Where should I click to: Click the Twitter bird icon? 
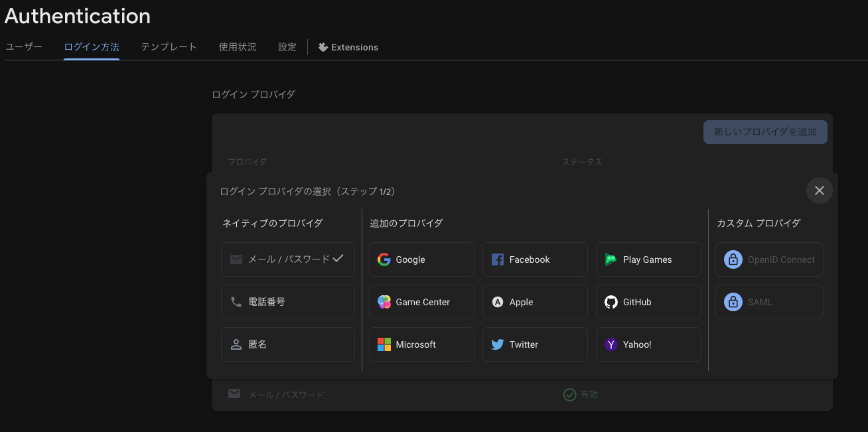498,344
